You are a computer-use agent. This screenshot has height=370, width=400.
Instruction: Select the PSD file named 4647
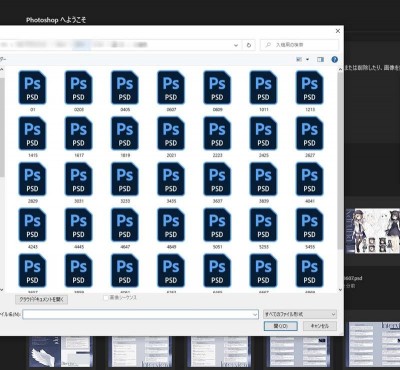point(125,228)
